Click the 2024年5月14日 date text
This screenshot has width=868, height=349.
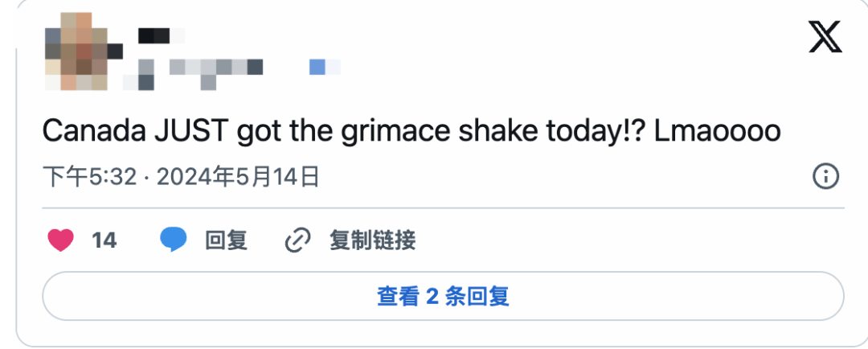238,176
